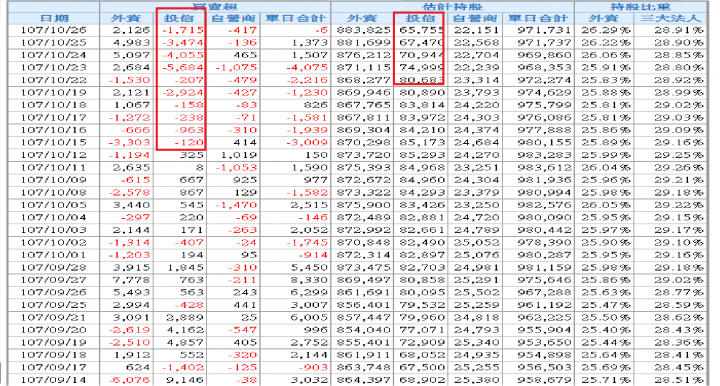This screenshot has height=386, width=720.
Task: Click value 4,857 in 107/09/19 row
Action: 185,342
